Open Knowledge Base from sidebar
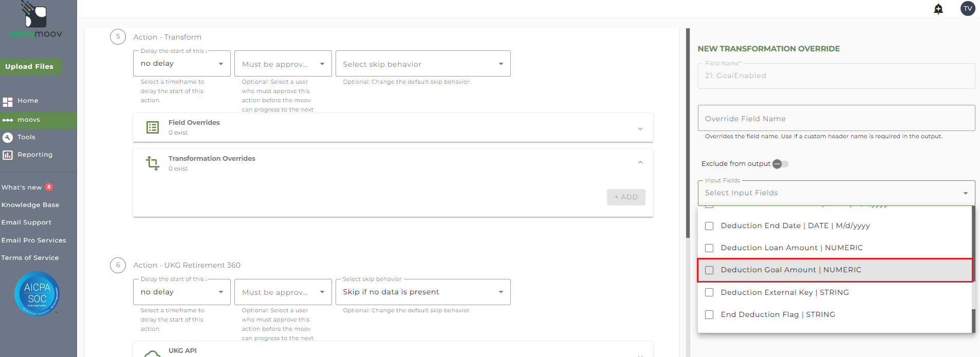This screenshot has height=357, width=980. (30, 205)
